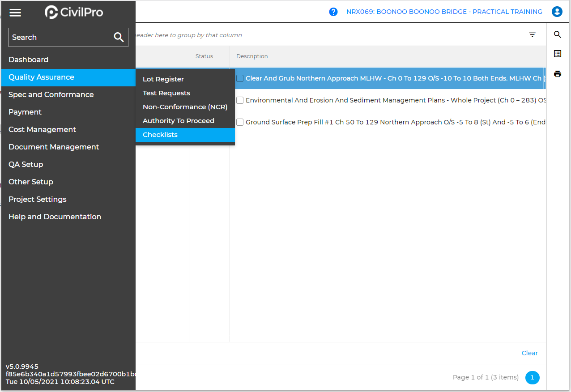
Task: Click the NRX069 Boonoo Boonoo Bridge project link
Action: pos(444,12)
